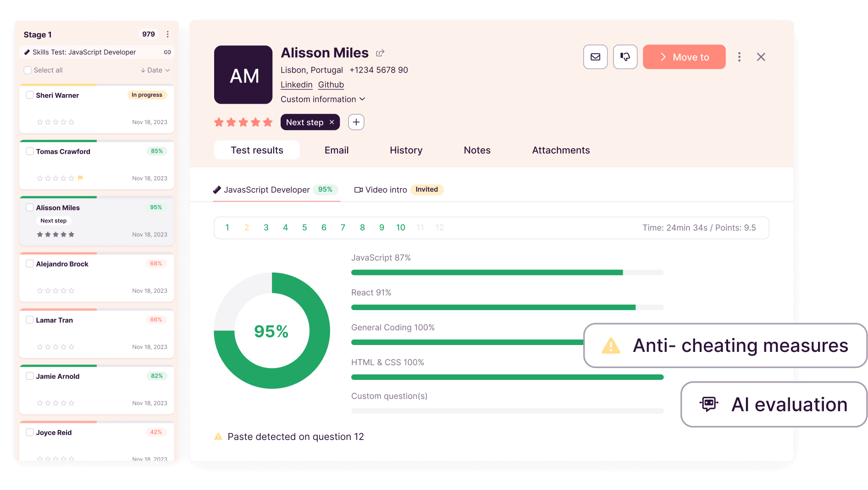Open candidate profile external link icon
This screenshot has height=490, width=868.
(380, 53)
